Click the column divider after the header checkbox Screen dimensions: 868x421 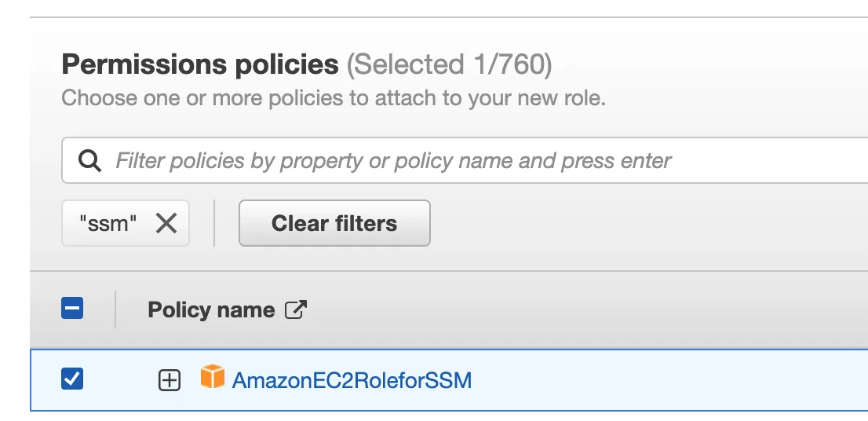point(115,309)
